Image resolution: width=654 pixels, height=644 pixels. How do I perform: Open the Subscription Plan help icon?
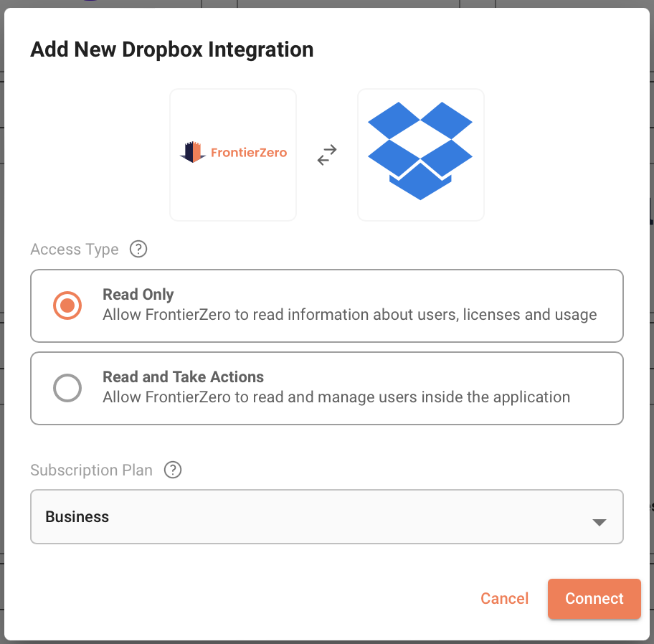(173, 470)
